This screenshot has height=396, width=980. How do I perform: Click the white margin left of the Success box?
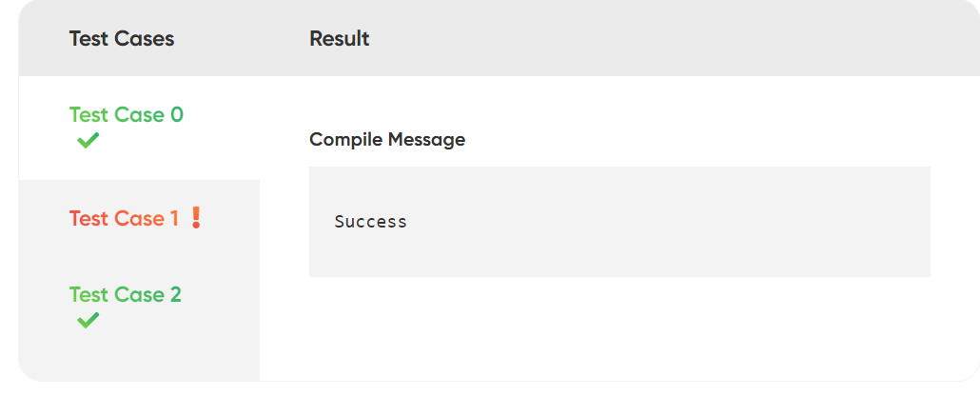[x=284, y=222]
